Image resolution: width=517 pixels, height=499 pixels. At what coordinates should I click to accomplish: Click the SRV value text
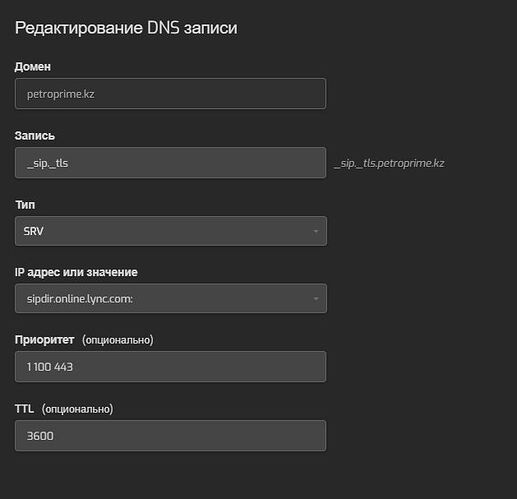(x=33, y=231)
